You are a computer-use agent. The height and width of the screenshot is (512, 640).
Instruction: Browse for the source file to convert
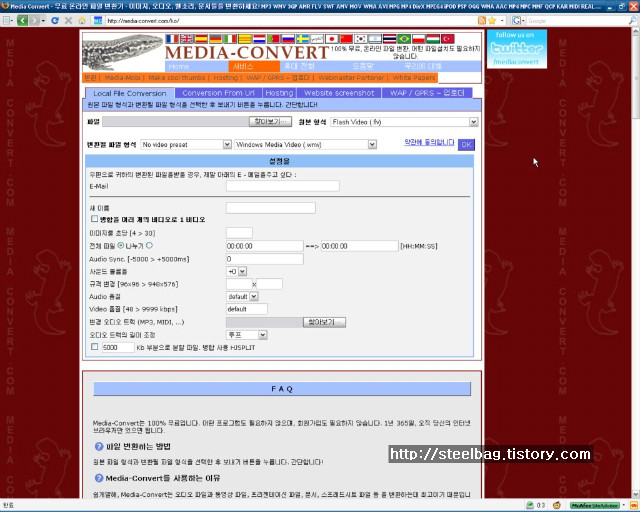[x=270, y=121]
